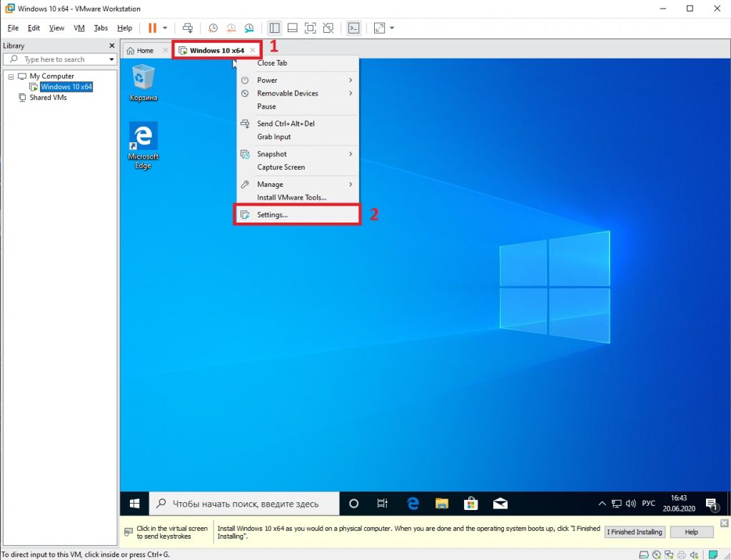Select My Computer in the library
Screen dimensions: 731x560
[51, 76]
